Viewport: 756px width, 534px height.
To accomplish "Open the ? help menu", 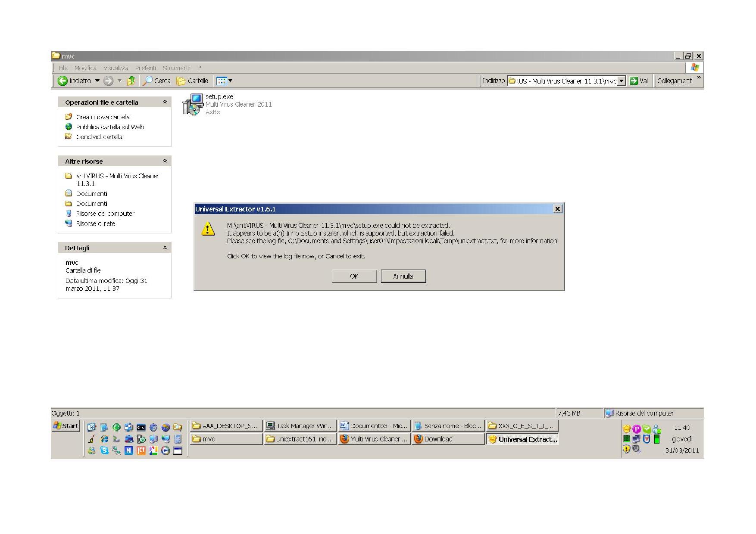I will 199,68.
